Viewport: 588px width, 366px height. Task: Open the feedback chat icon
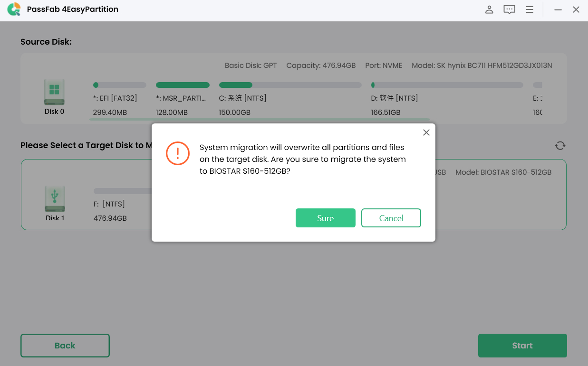pyautogui.click(x=509, y=9)
